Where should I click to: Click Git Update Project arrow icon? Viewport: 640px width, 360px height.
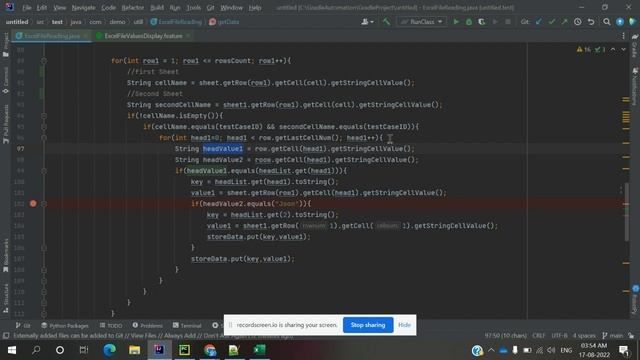pos(539,22)
